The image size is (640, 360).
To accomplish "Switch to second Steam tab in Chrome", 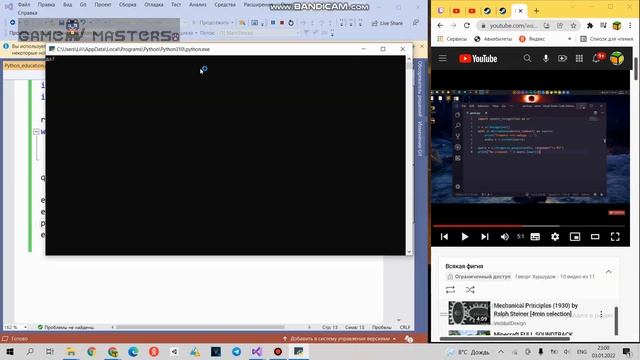I will [x=503, y=11].
